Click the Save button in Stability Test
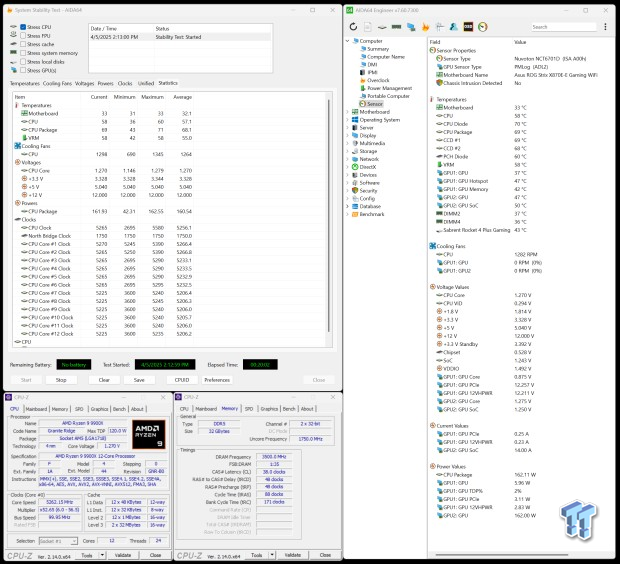The height and width of the screenshot is (564, 620). tap(139, 380)
